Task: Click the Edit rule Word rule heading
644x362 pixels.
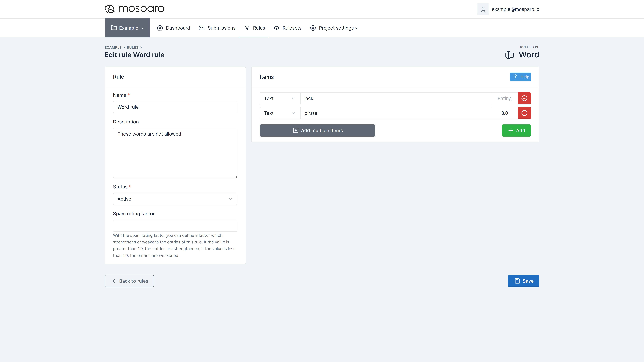Action: (134, 55)
